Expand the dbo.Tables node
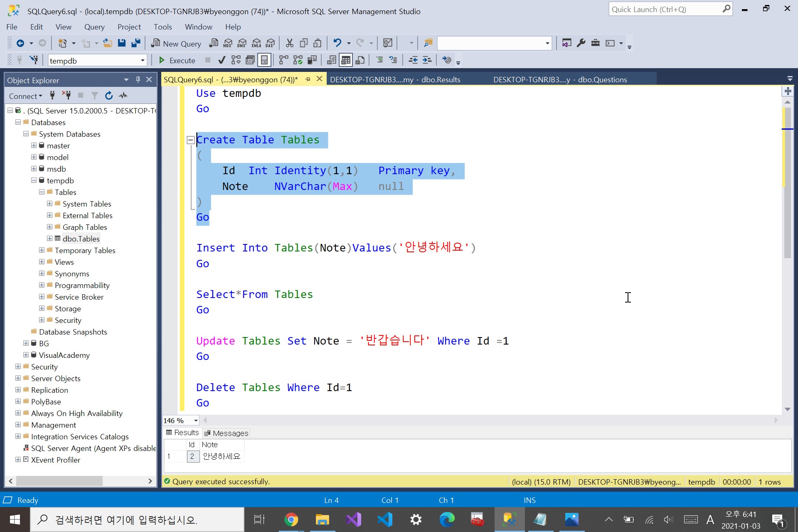This screenshot has width=798, height=532. (x=49, y=239)
